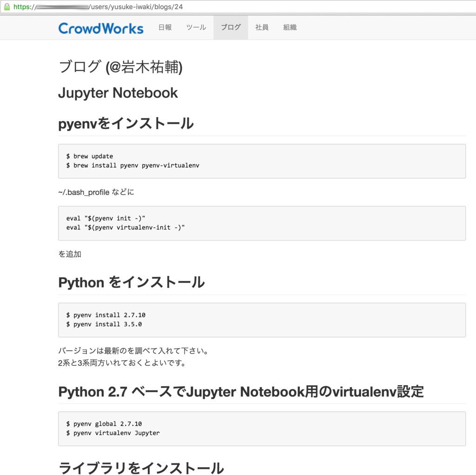Open the ツール navigation tab
The width and height of the screenshot is (476, 475).
pyautogui.click(x=196, y=27)
